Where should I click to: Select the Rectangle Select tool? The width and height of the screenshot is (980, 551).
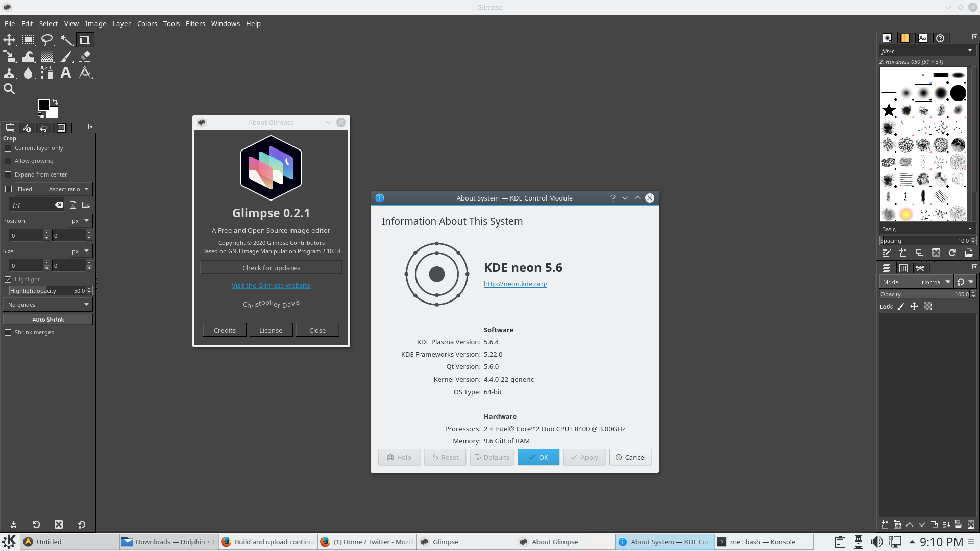pyautogui.click(x=28, y=40)
